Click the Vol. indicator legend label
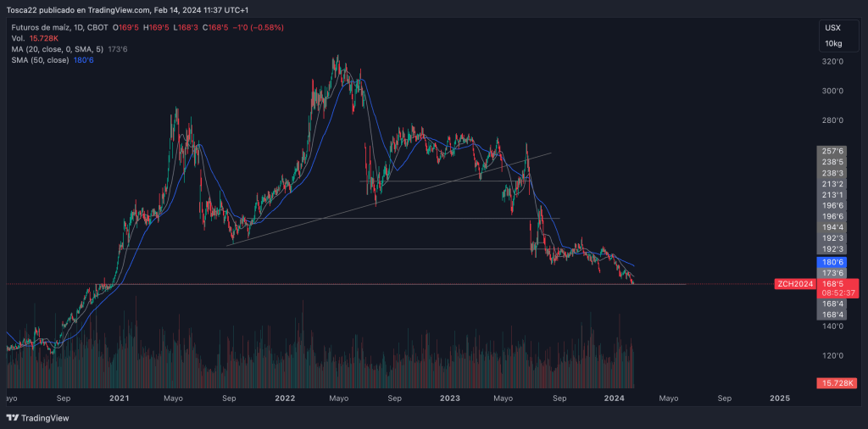This screenshot has width=868, height=429. point(18,38)
